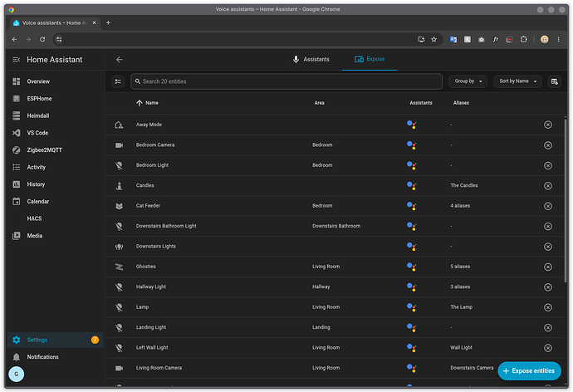573x392 pixels.
Task: Click the 'Wall Light' alias text
Action: [461, 348]
